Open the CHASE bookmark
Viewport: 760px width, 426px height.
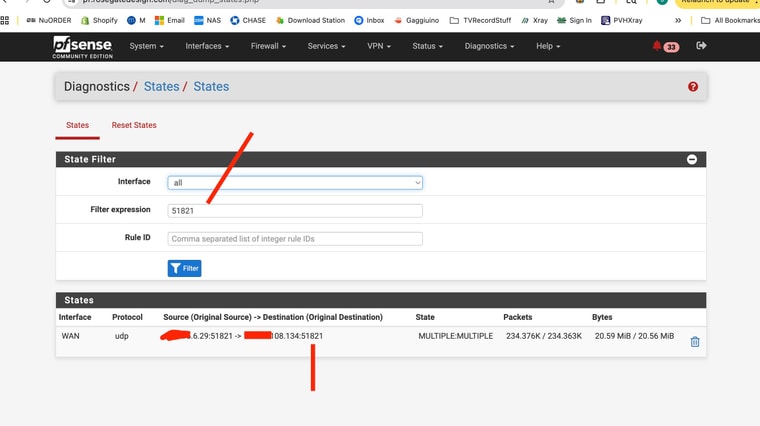[x=248, y=20]
